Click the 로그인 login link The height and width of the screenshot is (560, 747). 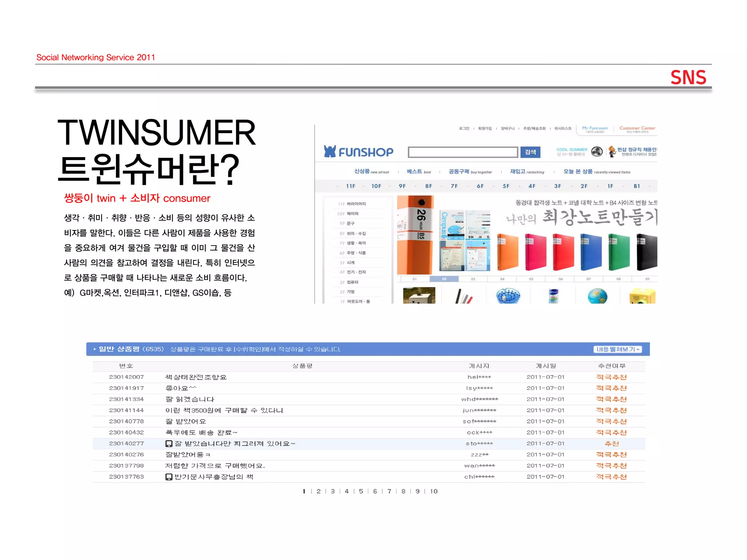(x=464, y=128)
